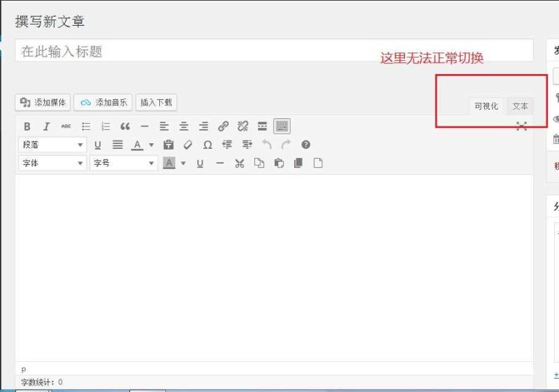The height and width of the screenshot is (392, 559).
Task: Toggle fullscreen distraction-free writing mode
Action: point(521,126)
